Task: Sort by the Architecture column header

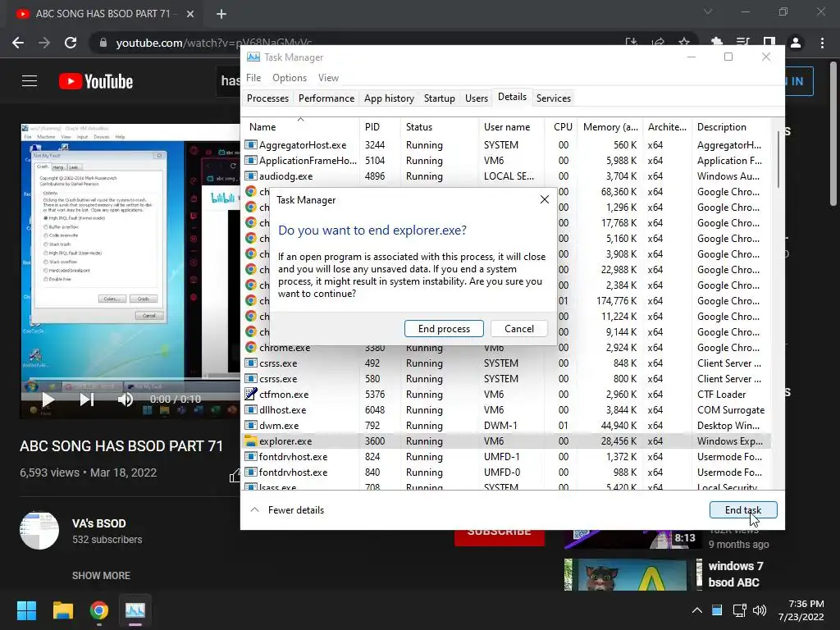Action: (x=667, y=127)
